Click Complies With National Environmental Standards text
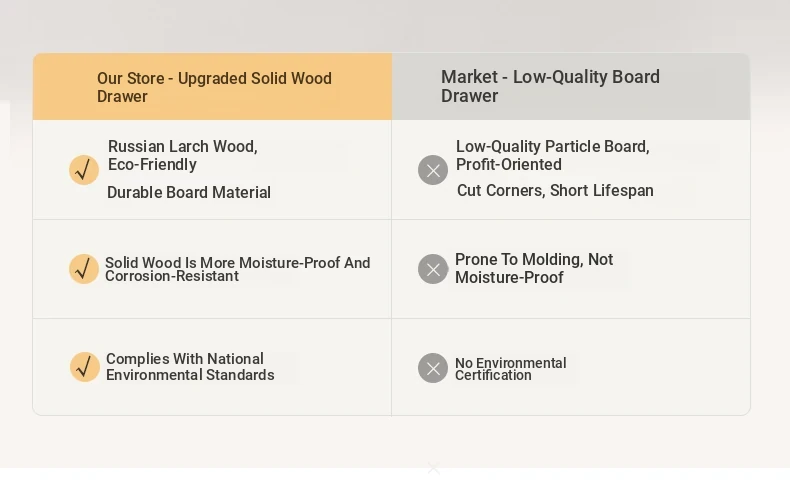The width and height of the screenshot is (790, 504). click(190, 366)
